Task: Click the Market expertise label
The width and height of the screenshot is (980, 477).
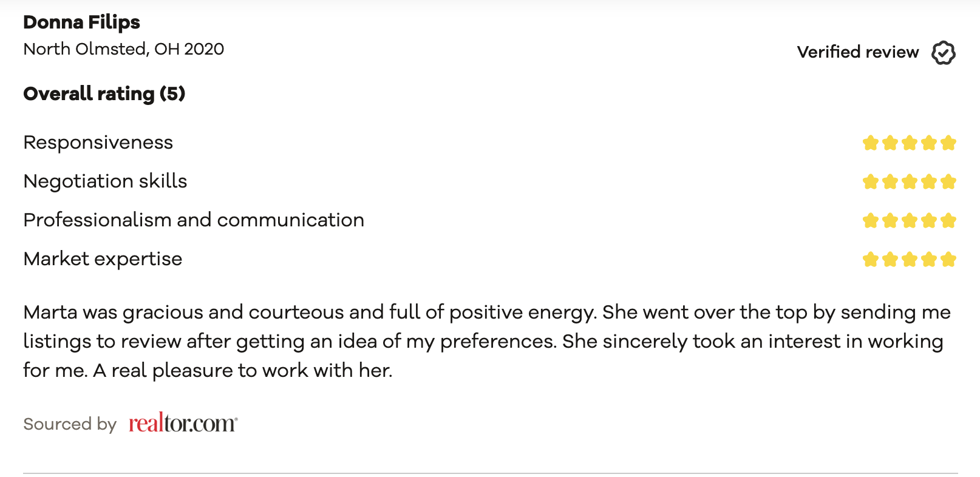Action: [103, 259]
